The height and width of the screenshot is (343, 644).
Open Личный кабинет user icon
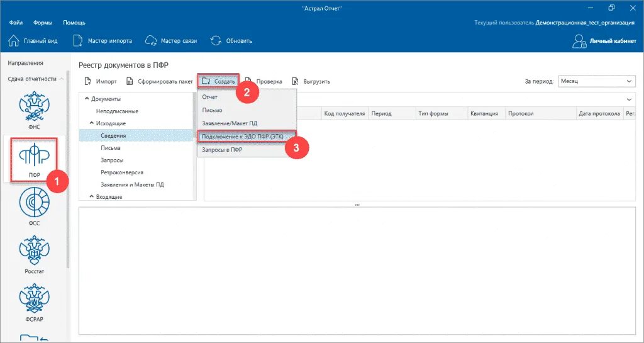[x=579, y=41]
